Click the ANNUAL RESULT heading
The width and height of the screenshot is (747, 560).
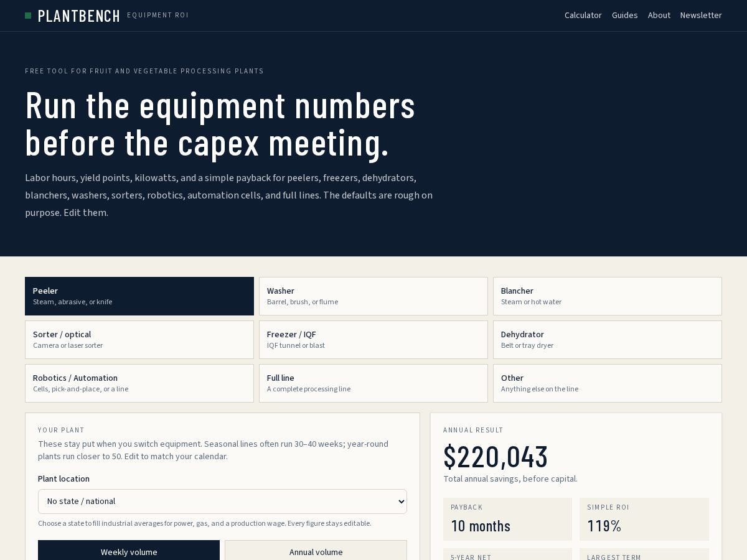(473, 430)
